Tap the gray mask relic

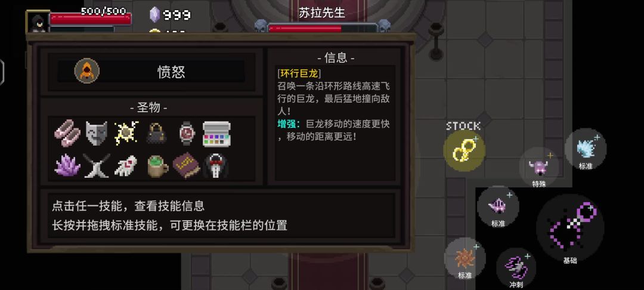pos(97,133)
